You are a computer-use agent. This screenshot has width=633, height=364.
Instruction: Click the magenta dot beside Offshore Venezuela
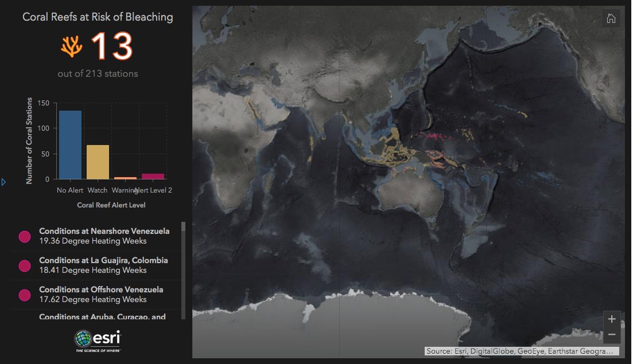point(25,295)
